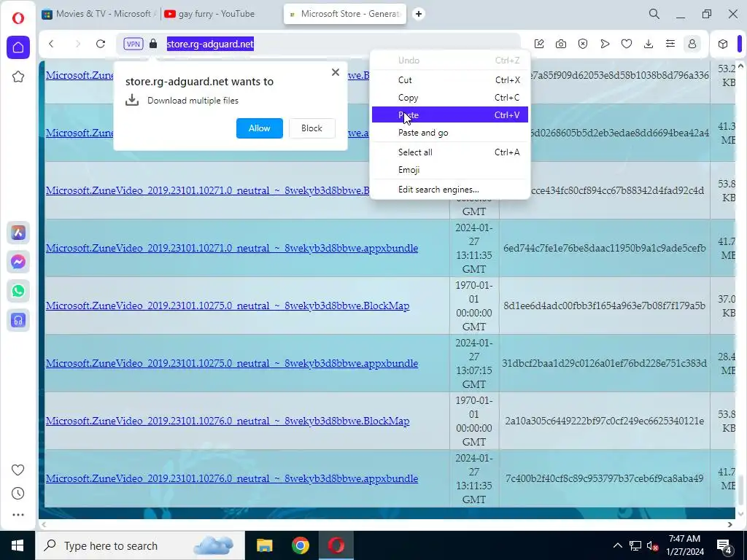Open Easy Setup sliders icon
This screenshot has height=560, width=747.
pyautogui.click(x=670, y=44)
